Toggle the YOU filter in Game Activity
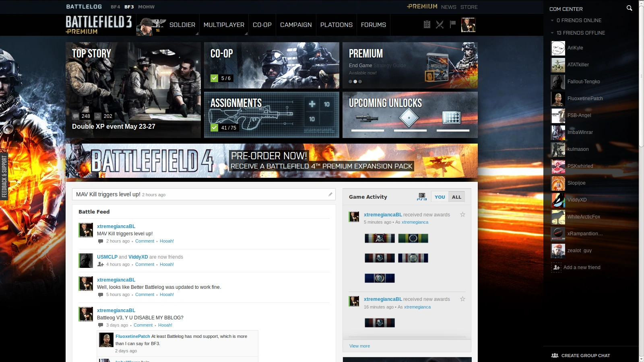The height and width of the screenshot is (362, 644). point(440,197)
